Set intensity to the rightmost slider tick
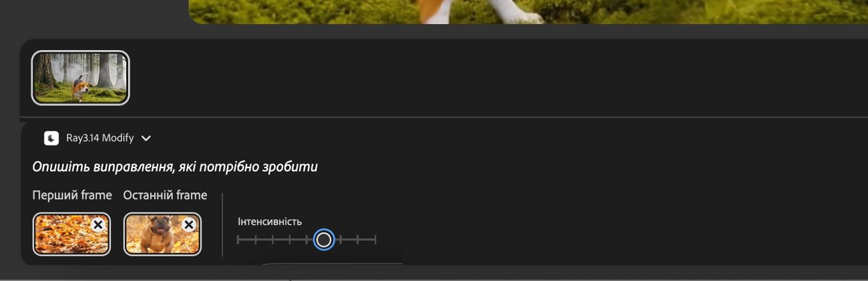Screen dimensions: 868x281 [x=375, y=240]
